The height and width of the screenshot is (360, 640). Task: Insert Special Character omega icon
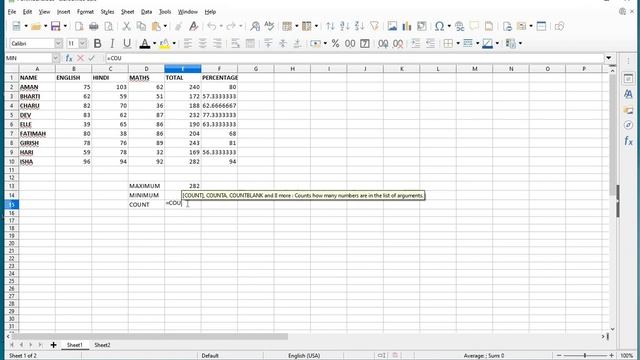coord(439,27)
